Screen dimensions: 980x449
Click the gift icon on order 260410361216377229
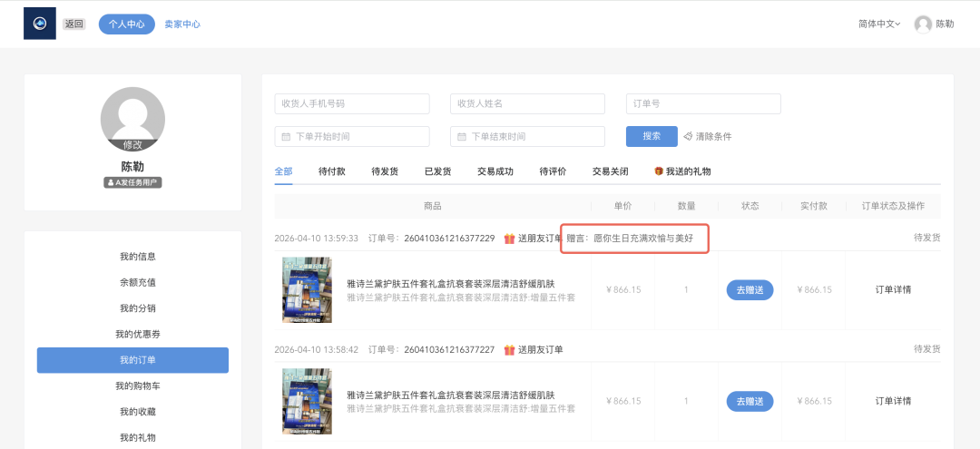click(509, 238)
